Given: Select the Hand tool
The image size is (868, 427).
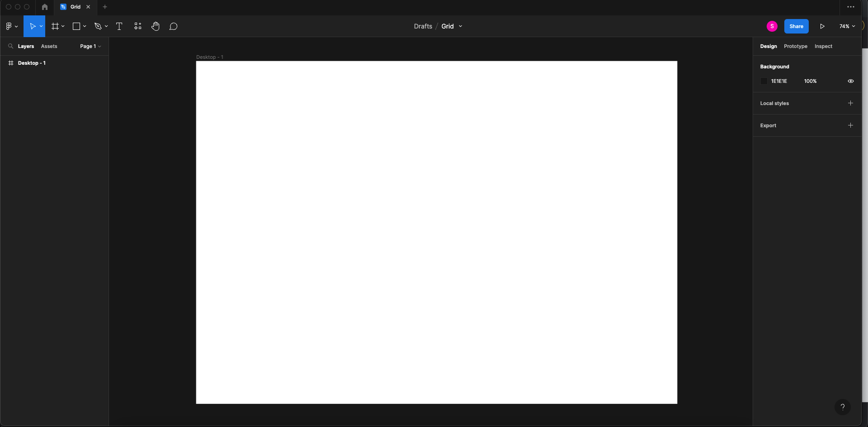Looking at the screenshot, I should coord(155,26).
